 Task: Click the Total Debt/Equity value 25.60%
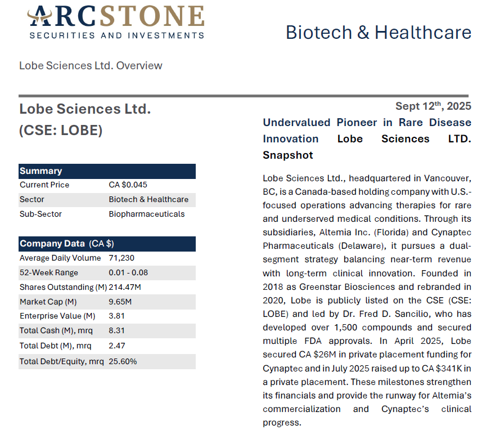pyautogui.click(x=123, y=361)
